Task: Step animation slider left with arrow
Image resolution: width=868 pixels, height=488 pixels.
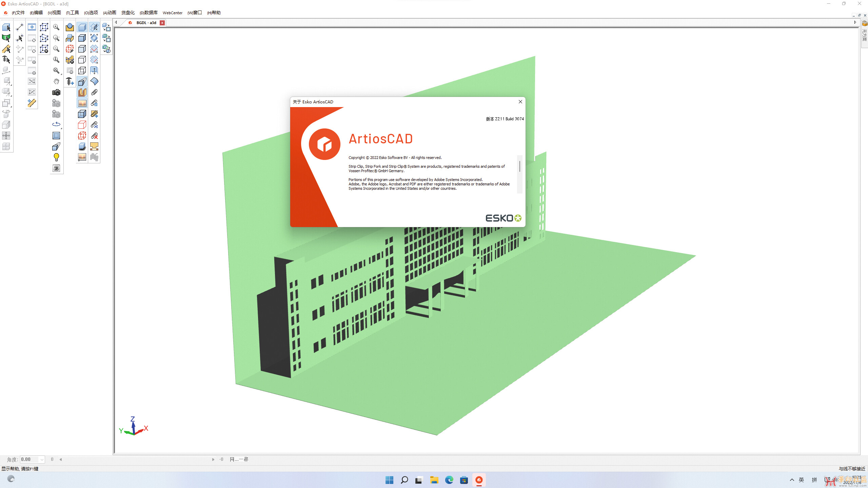Action: (x=61, y=460)
